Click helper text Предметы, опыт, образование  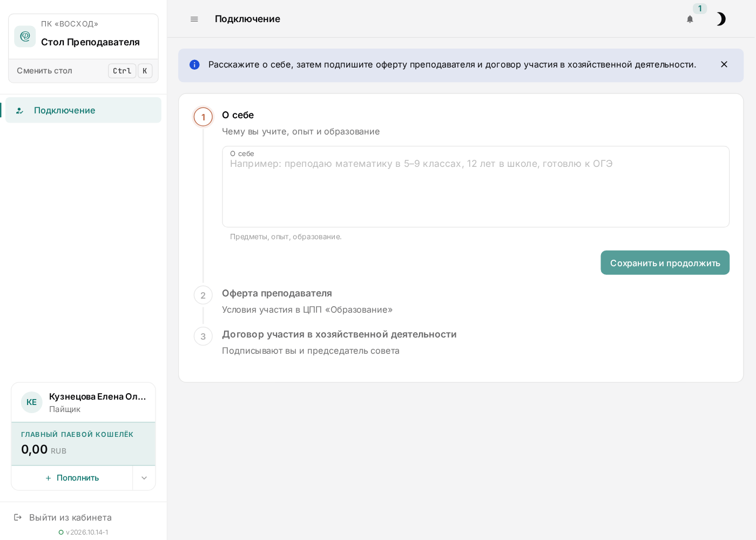286,237
